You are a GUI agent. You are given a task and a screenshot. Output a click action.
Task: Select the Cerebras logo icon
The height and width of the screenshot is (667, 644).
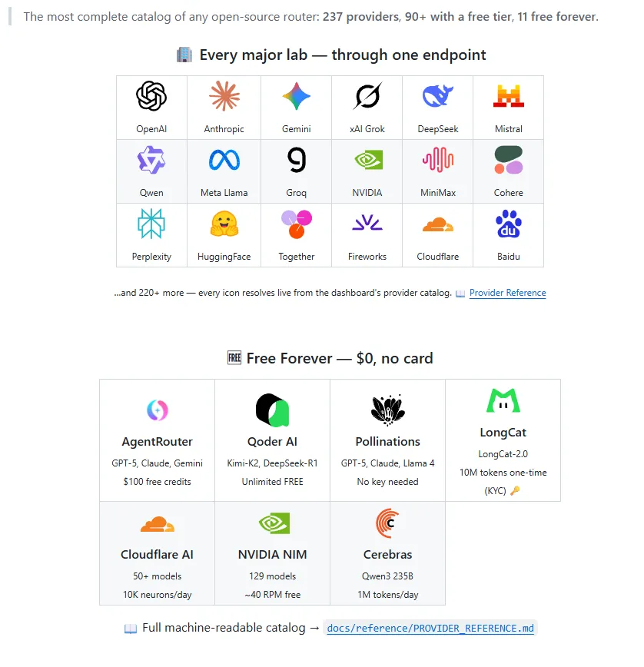387,523
